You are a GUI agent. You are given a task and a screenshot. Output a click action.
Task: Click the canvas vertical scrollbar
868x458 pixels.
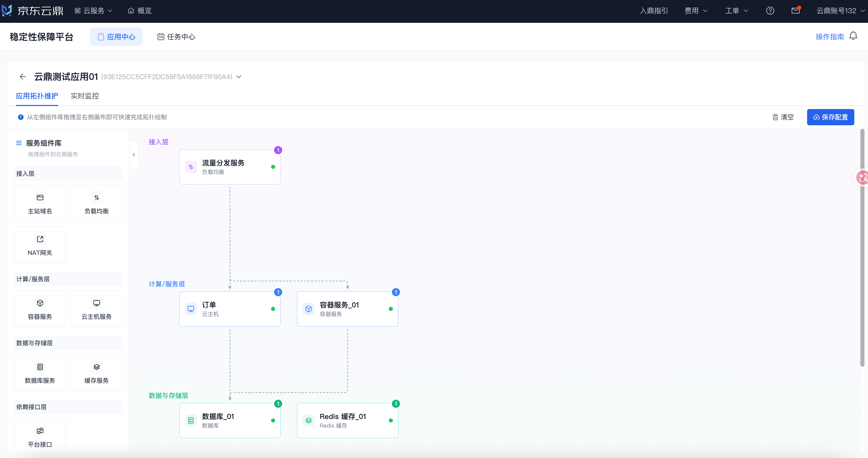(862, 248)
